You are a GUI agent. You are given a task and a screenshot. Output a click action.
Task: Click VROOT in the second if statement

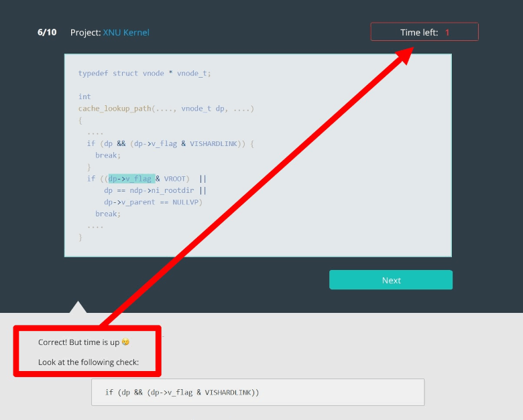[x=176, y=179]
